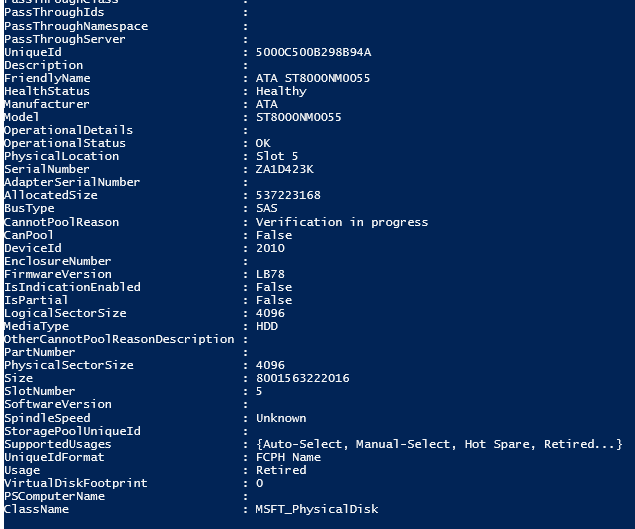
Task: Select the Usage value Retired
Action: 281,470
